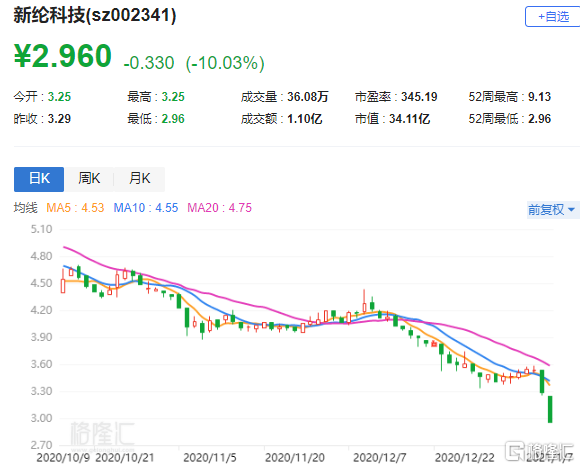This screenshot has height=468, width=580.
Task: Click the 成交额 value 1.10亿
Action: click(304, 119)
